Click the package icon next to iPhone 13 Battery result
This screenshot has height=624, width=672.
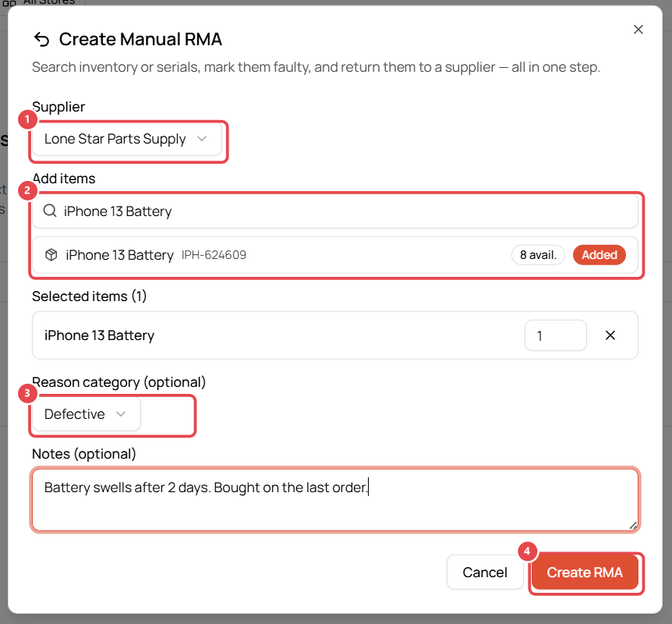click(51, 255)
